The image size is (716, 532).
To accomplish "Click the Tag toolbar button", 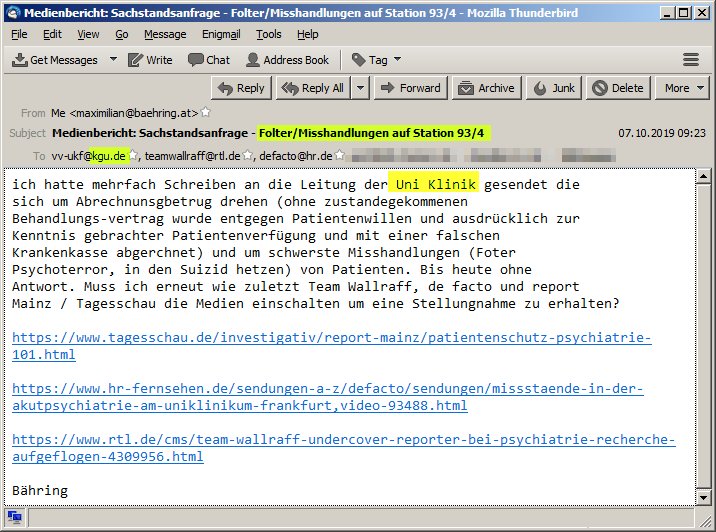I will tap(369, 60).
